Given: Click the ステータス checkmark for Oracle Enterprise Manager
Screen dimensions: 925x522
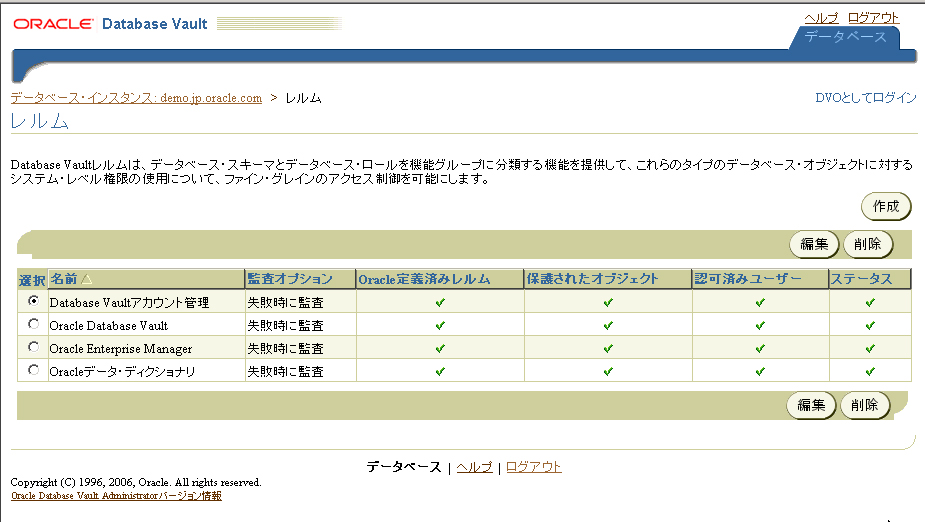Looking at the screenshot, I should point(870,349).
